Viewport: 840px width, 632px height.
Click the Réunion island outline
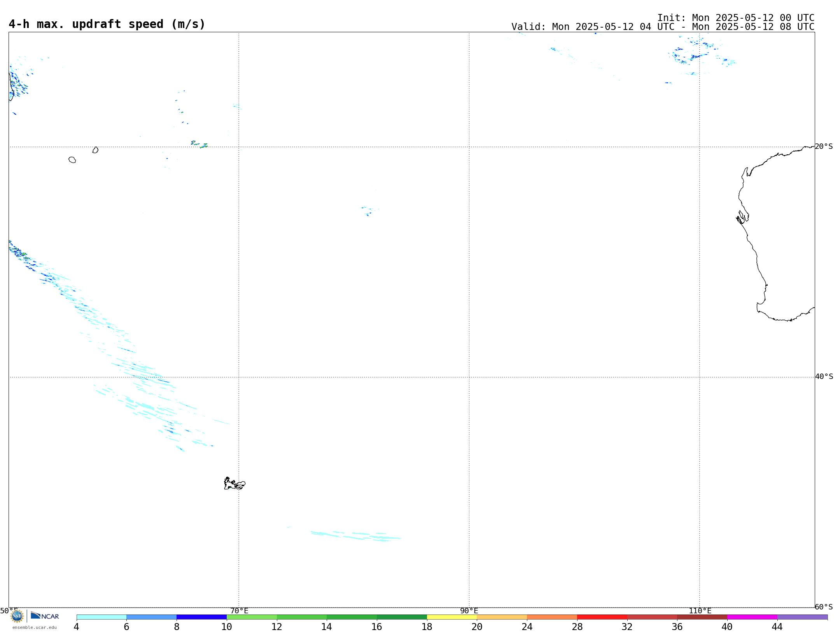(72, 160)
